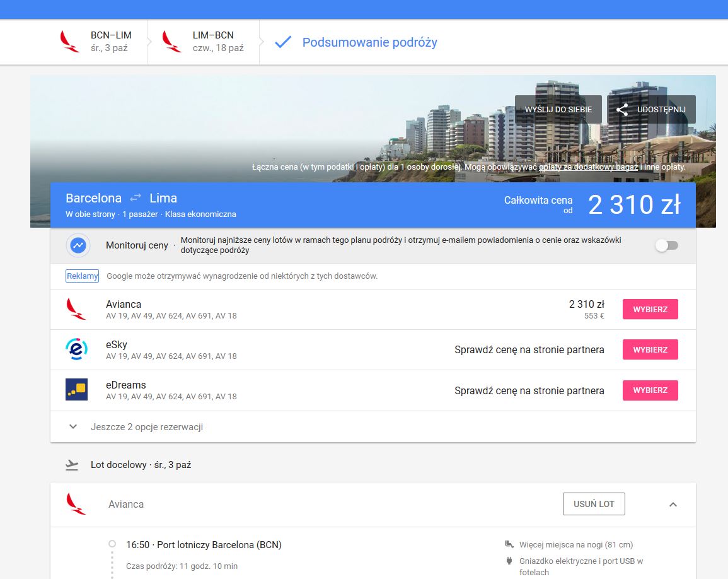Remove flight with Usuń lot button

coord(594,504)
